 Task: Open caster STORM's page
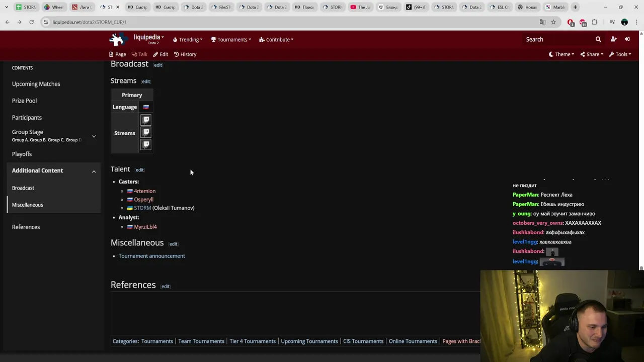(142, 208)
